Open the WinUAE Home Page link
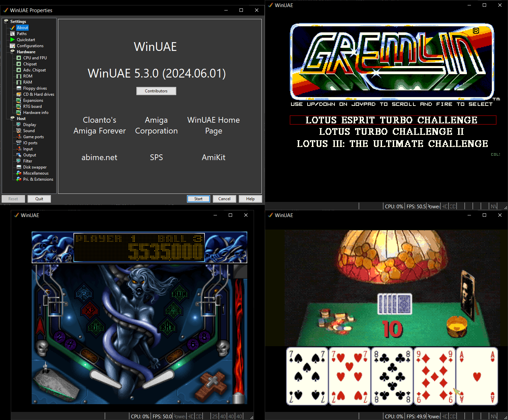Screen dimensions: 508x420 point(214,125)
